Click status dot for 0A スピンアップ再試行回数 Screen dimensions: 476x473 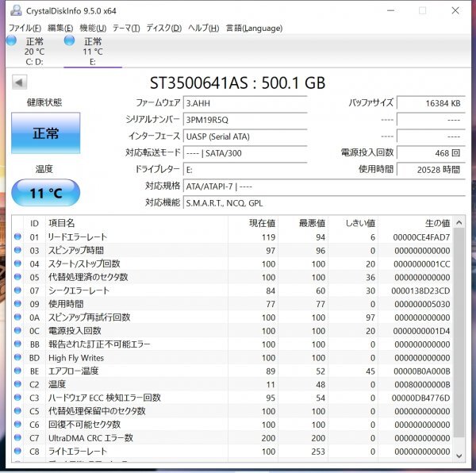click(x=17, y=317)
